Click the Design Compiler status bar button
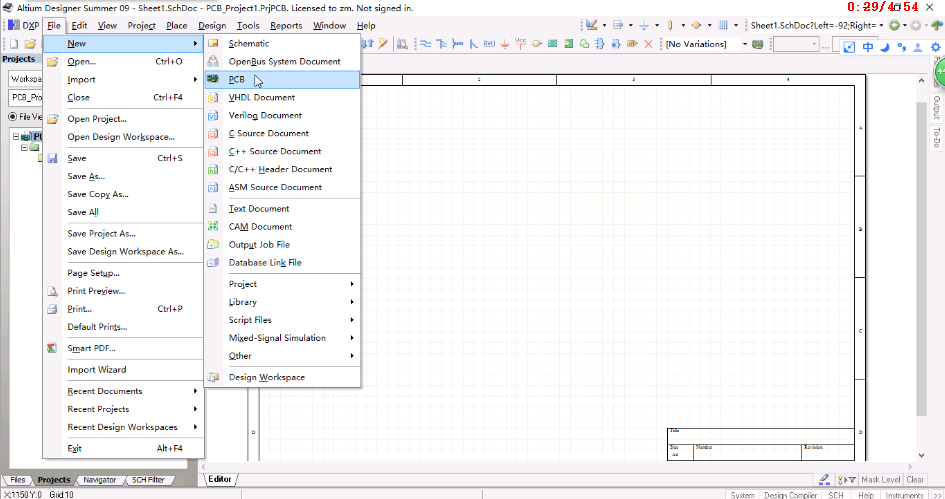 790,495
